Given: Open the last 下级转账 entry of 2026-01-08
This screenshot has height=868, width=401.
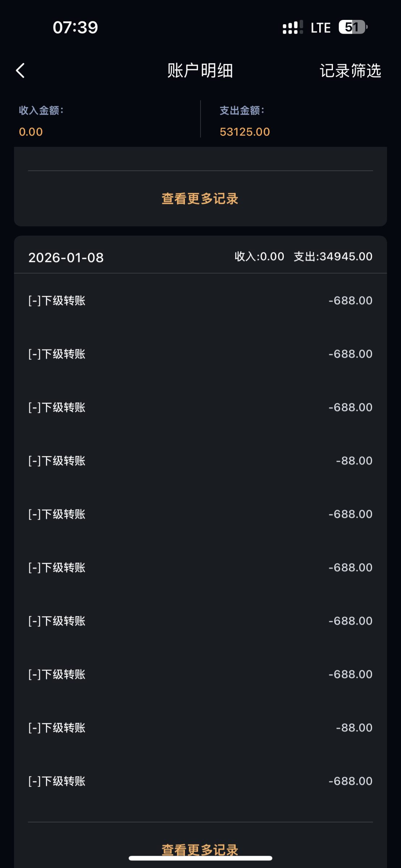Looking at the screenshot, I should [x=200, y=781].
